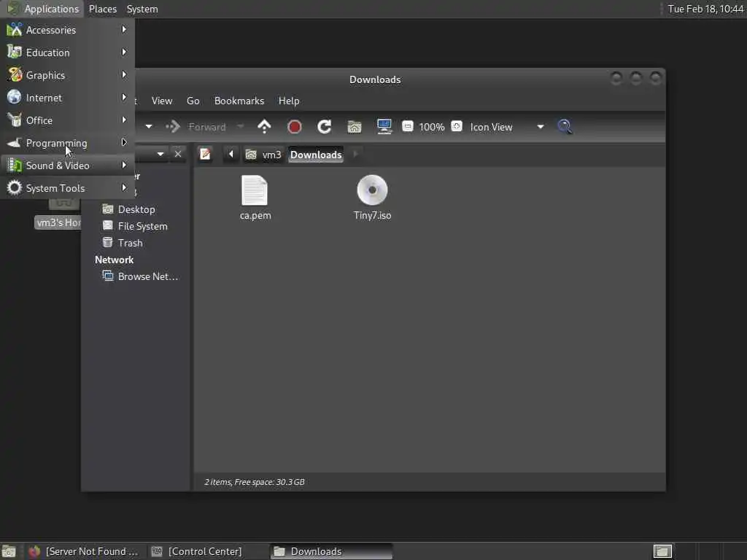
Task: Click the vm3 path button
Action: (263, 155)
